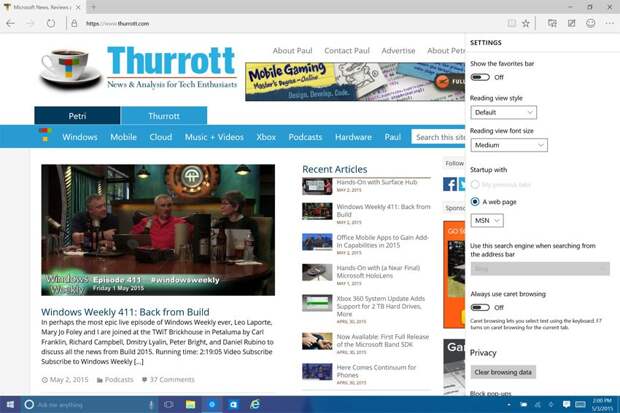Open the Mobile nav menu item

(x=123, y=137)
